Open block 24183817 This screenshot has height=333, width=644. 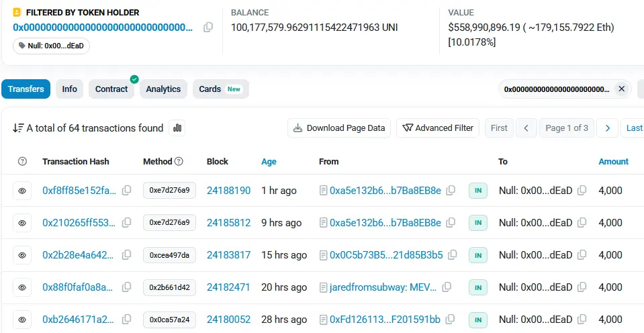[x=228, y=255]
